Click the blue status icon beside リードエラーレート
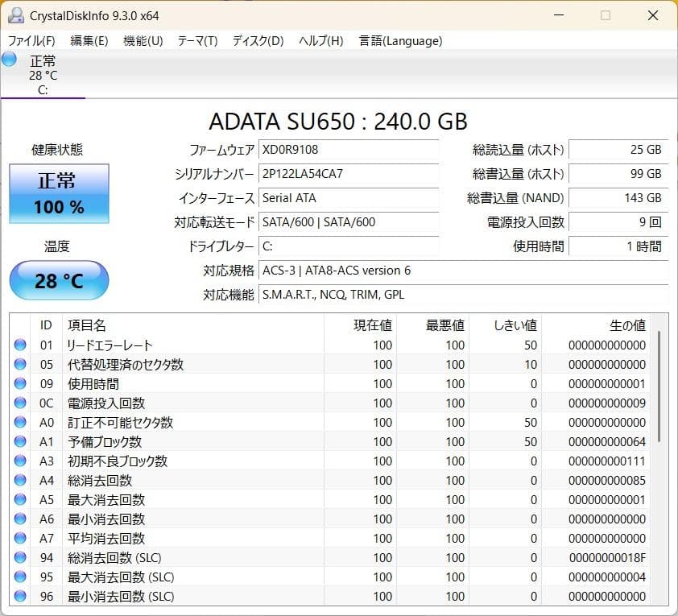This screenshot has height=616, width=678. (x=21, y=345)
